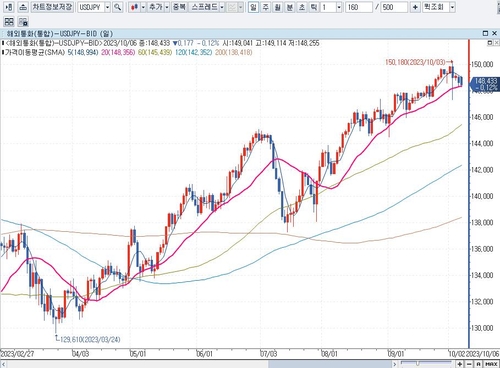
Task: Click the 138,000 price axis label
Action: 482,222
